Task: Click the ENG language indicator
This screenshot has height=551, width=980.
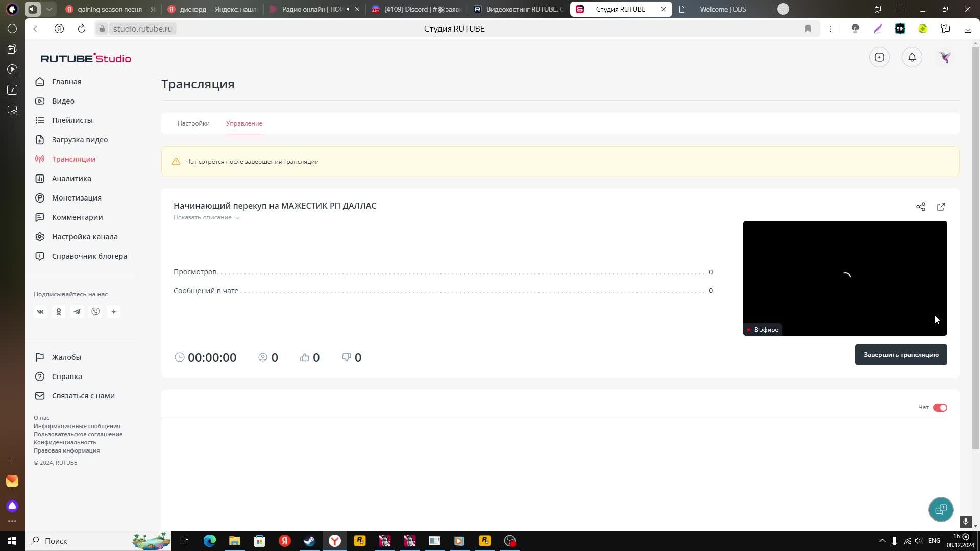Action: (x=934, y=541)
